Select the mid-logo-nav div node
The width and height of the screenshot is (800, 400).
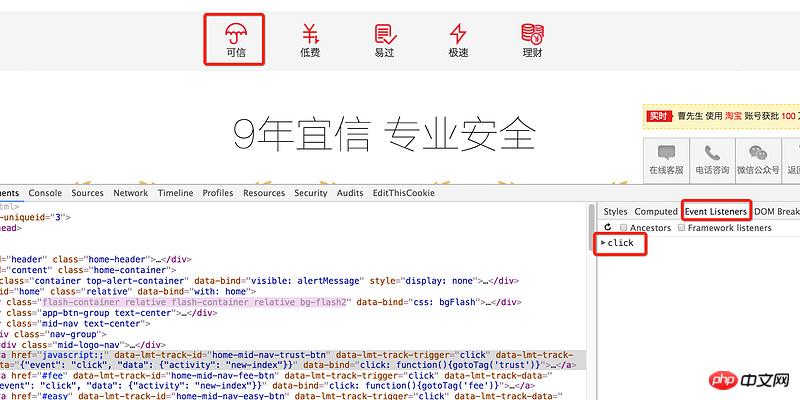(x=83, y=345)
